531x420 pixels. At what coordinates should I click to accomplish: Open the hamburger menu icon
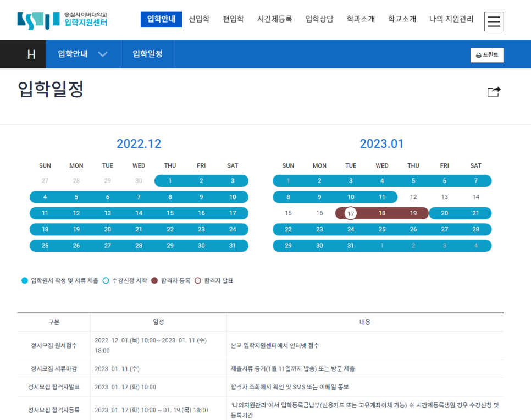[x=494, y=21]
